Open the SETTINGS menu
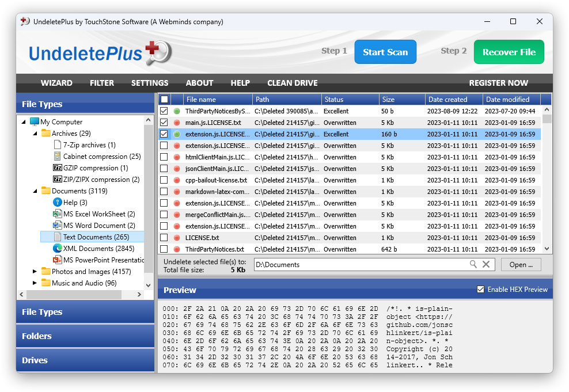The image size is (569, 392). pyautogui.click(x=150, y=83)
